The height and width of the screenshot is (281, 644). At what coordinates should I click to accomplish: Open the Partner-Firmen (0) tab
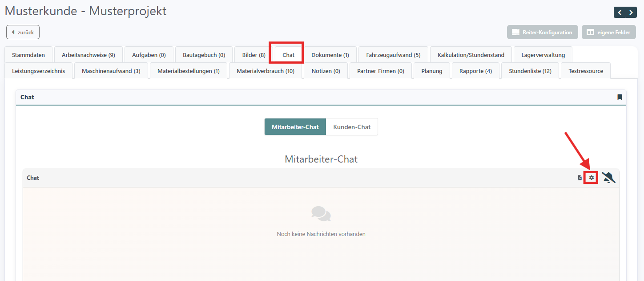(x=381, y=71)
